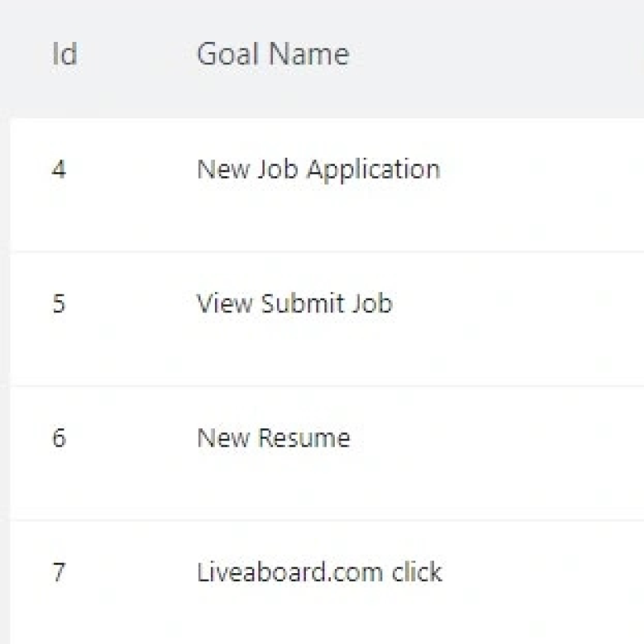Screen dimensions: 644x644
Task: Click the word View in row 5
Action: click(225, 303)
